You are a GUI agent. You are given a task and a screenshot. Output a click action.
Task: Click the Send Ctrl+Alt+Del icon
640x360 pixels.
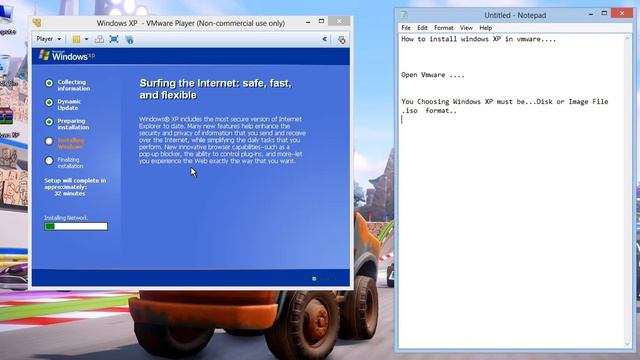coord(99,40)
